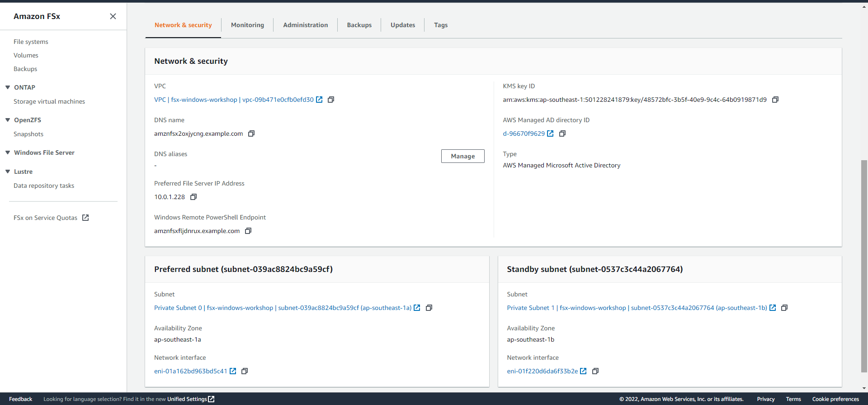Open Cookie preferences in footer
868x405 pixels.
[x=835, y=399]
